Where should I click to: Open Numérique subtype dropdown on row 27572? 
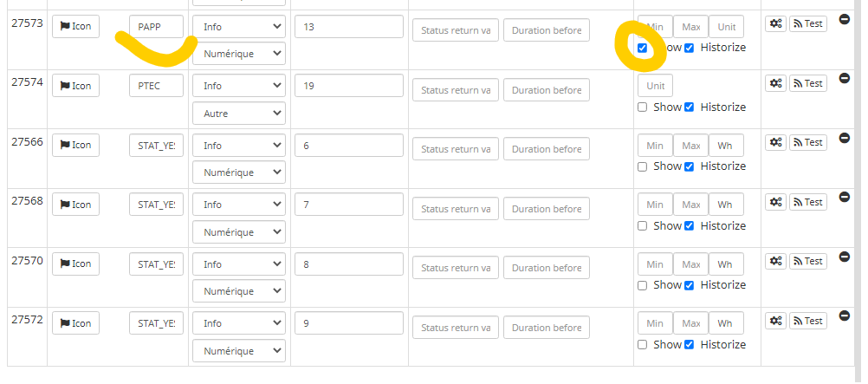tap(239, 350)
